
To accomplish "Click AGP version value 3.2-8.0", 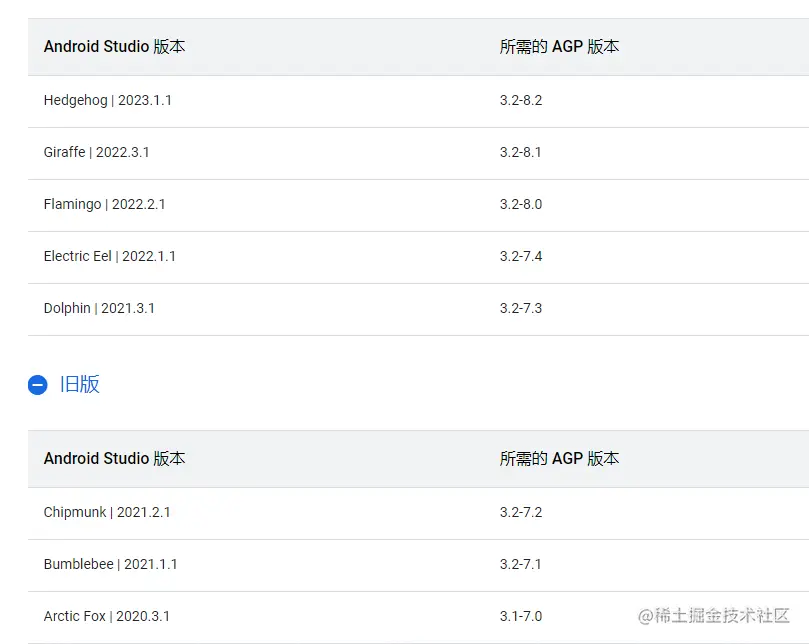I will tap(521, 204).
